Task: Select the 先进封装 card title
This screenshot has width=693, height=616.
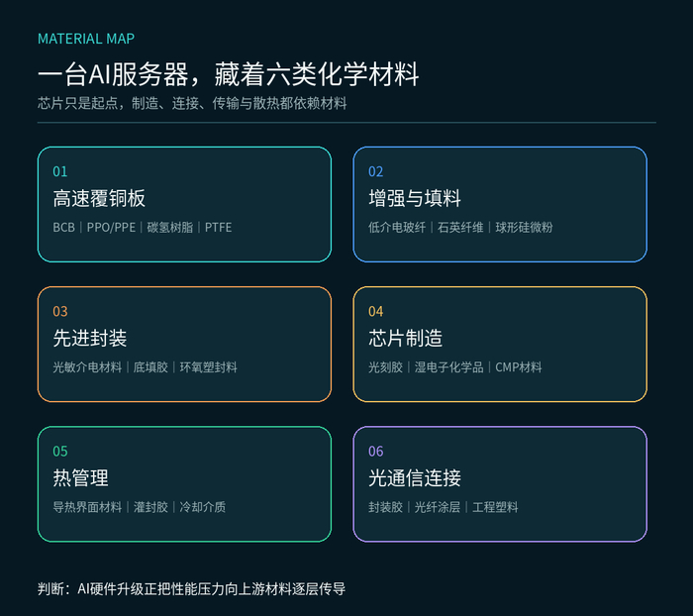Action: [90, 339]
